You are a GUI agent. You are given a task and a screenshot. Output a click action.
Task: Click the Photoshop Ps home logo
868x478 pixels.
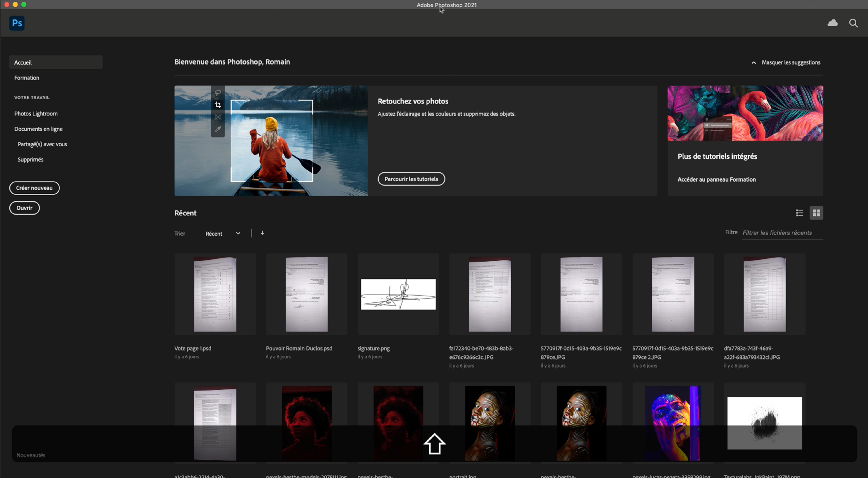[x=17, y=23]
